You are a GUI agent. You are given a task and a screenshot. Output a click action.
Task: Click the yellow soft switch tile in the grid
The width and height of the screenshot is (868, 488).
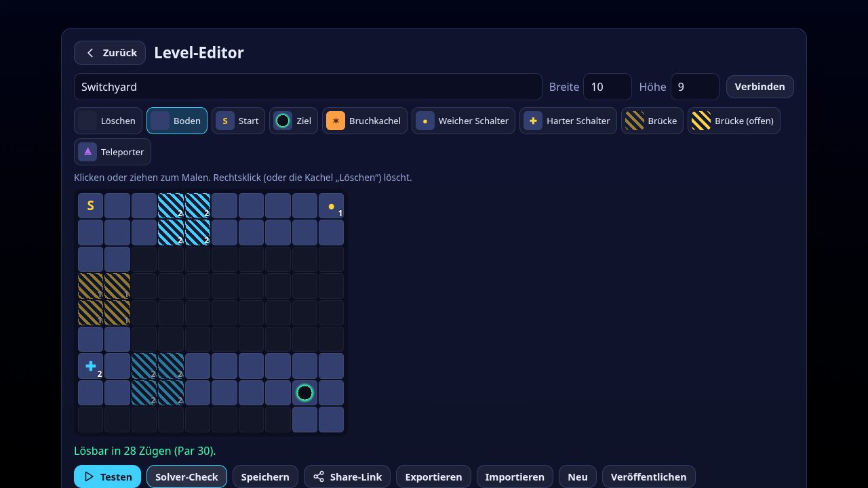coord(332,206)
